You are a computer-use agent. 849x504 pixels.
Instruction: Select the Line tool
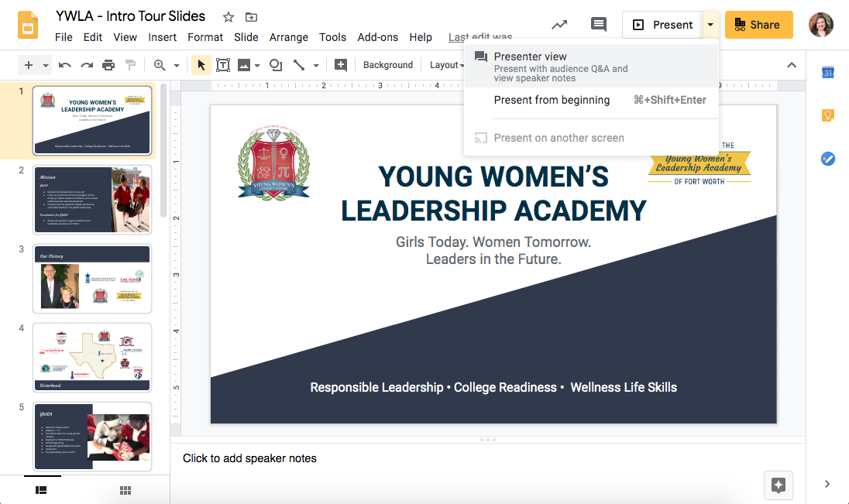click(299, 66)
